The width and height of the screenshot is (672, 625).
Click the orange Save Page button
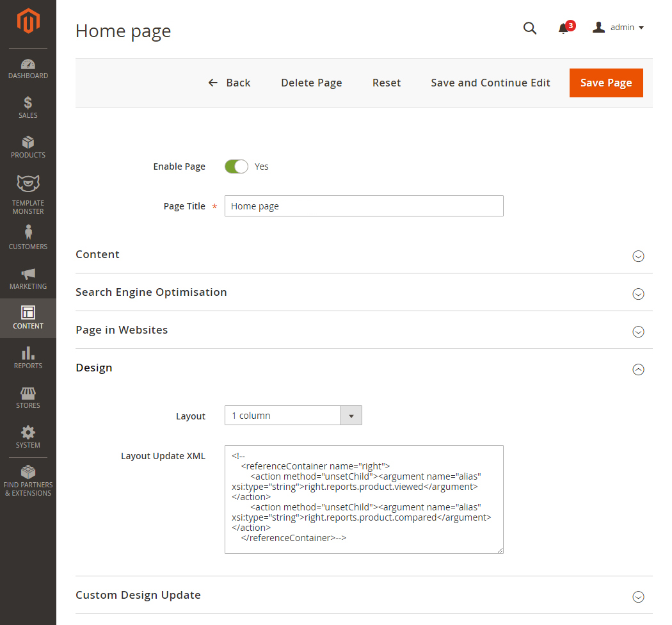pyautogui.click(x=606, y=83)
